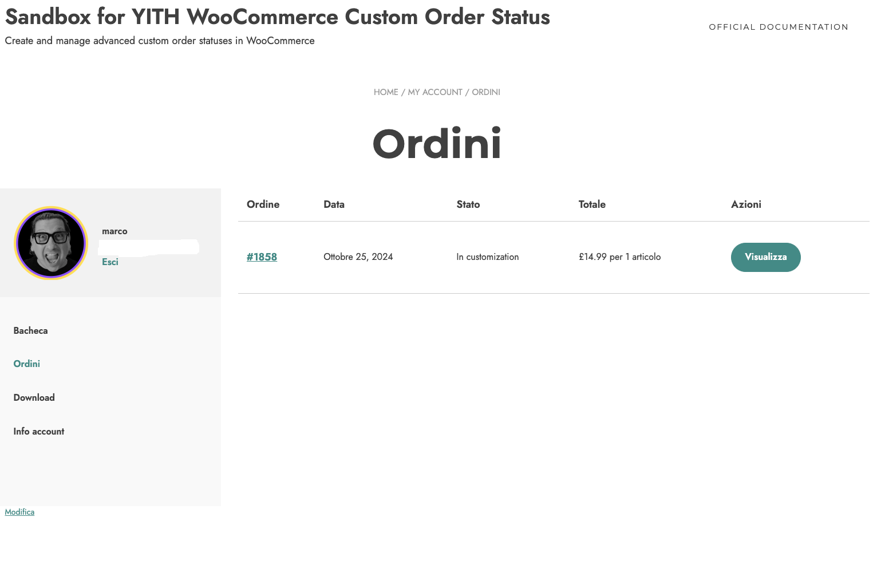
Task: Click the Stato column header
Action: click(468, 204)
